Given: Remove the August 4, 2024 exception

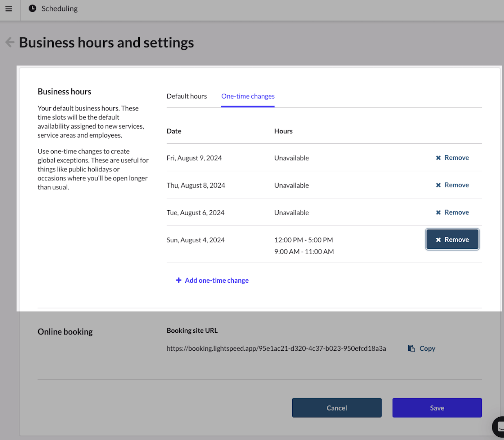Looking at the screenshot, I should [x=452, y=239].
